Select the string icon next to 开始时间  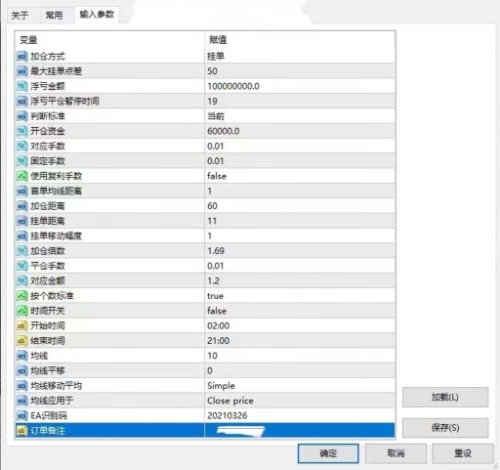click(x=22, y=326)
